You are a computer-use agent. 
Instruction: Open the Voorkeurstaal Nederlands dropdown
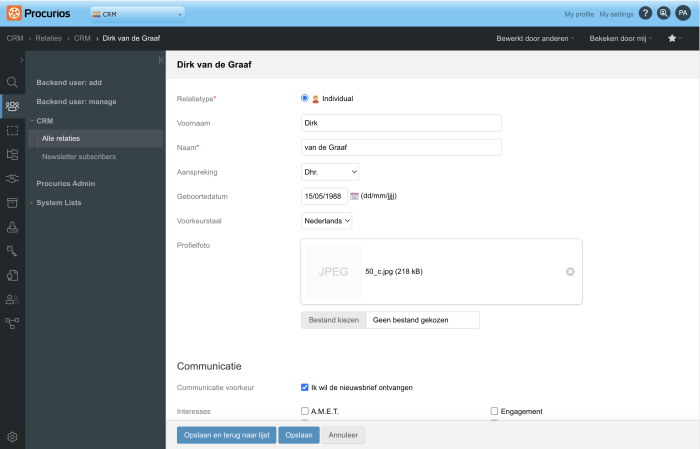(x=326, y=221)
